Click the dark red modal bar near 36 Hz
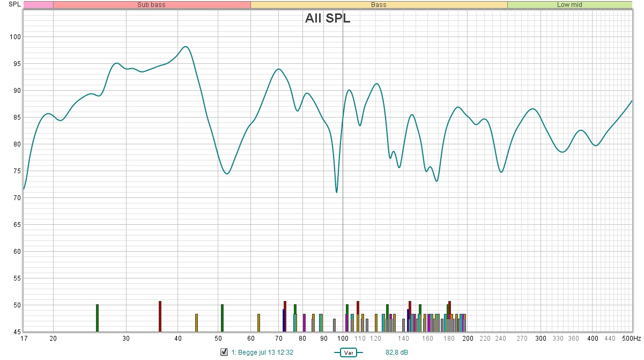 point(160,317)
